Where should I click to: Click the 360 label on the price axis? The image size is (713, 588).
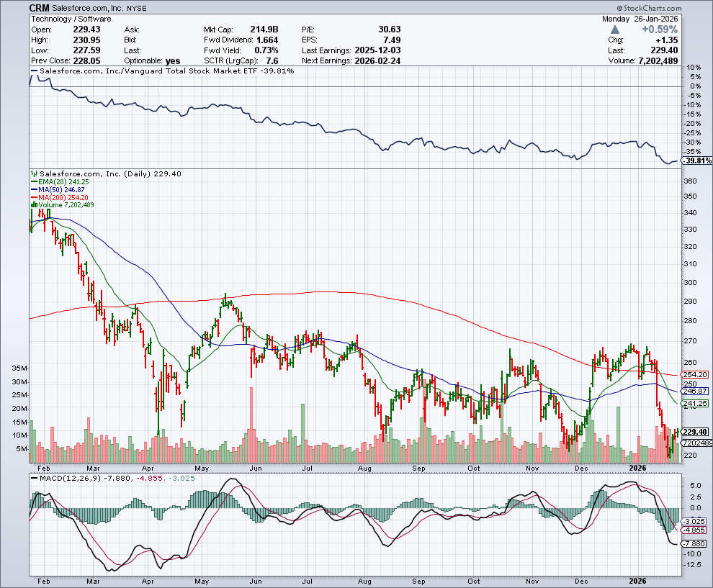pyautogui.click(x=690, y=181)
